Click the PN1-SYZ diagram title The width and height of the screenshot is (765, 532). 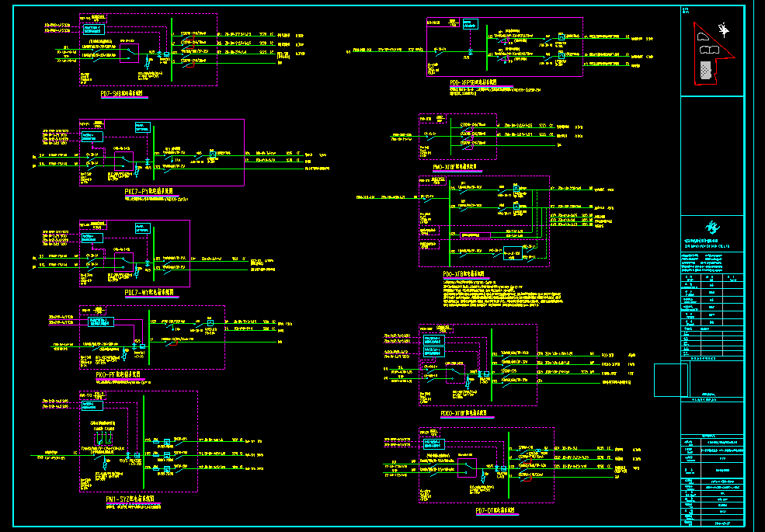pyautogui.click(x=134, y=501)
